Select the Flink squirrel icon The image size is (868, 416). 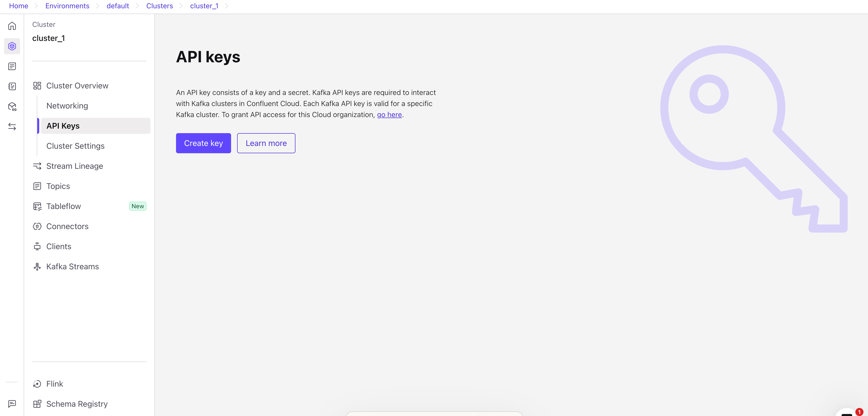[x=37, y=384]
